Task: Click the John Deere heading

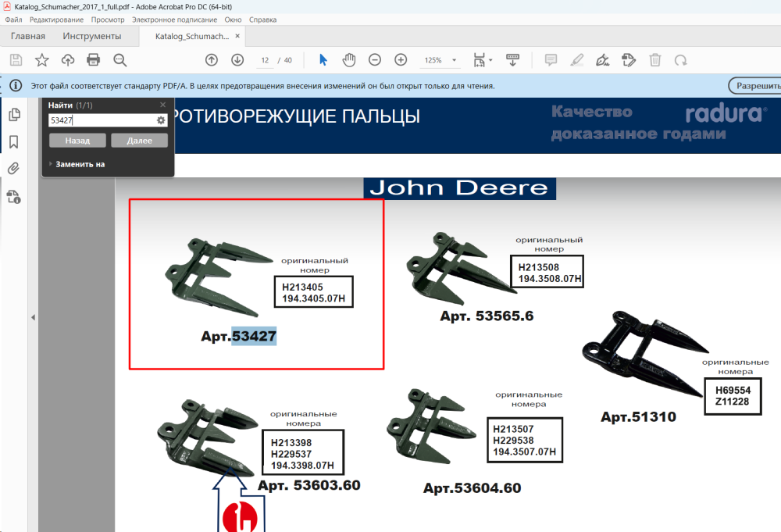Action: tap(459, 188)
